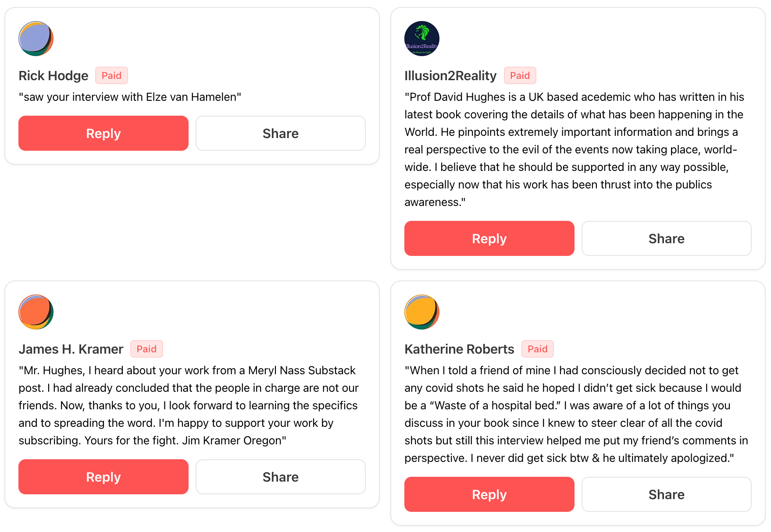Reply to Illusion2Reality's testimonial

(489, 238)
